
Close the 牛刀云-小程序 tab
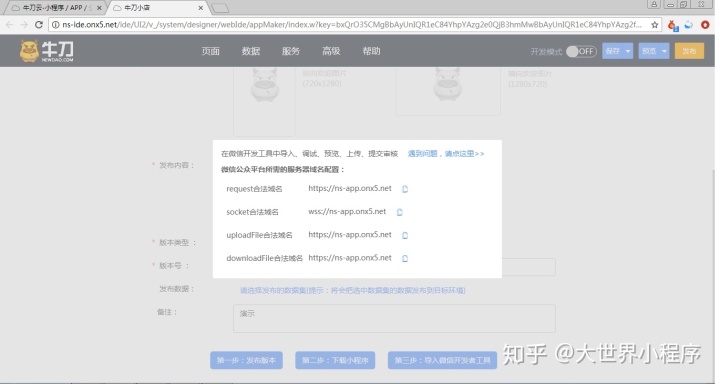pyautogui.click(x=99, y=8)
